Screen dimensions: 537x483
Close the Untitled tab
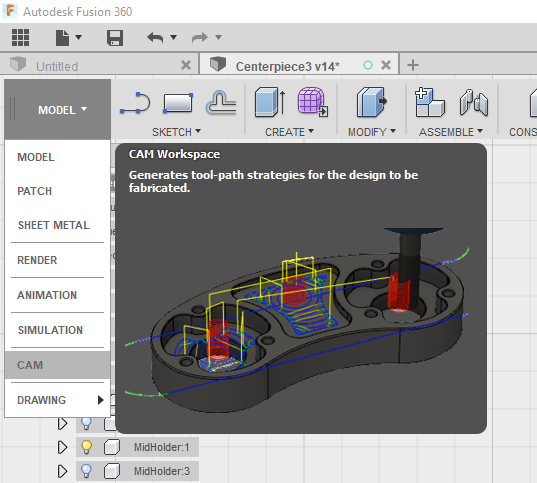point(186,65)
